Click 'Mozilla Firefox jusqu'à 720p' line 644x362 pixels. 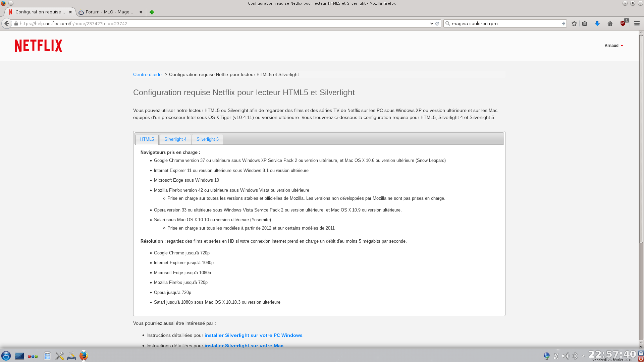coord(181,282)
